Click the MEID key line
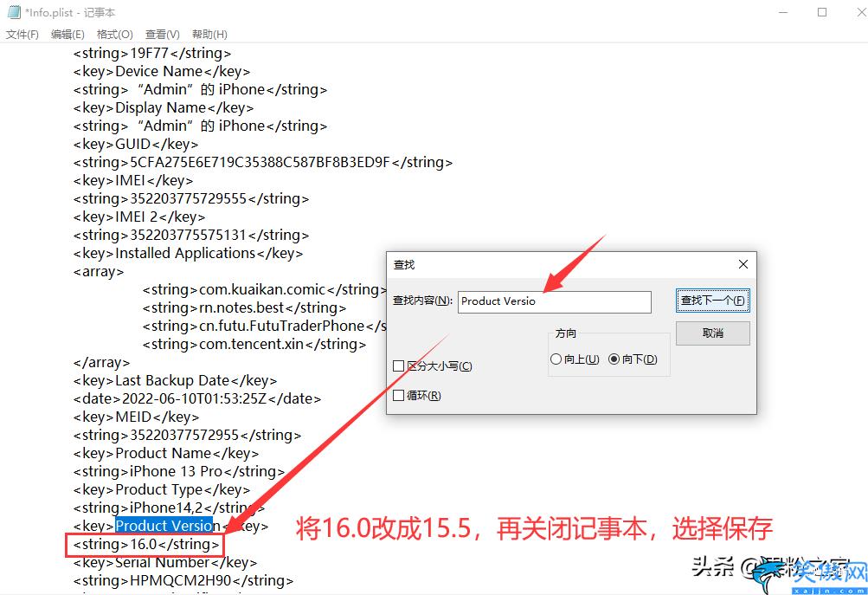This screenshot has height=595, width=868. tap(136, 417)
